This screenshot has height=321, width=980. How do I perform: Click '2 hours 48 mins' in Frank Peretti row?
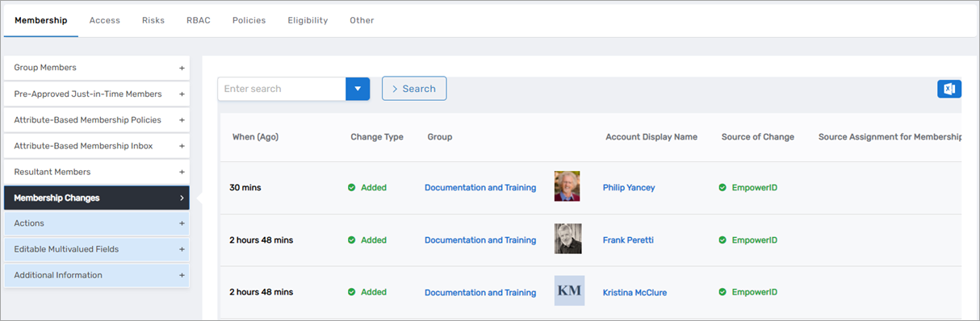point(262,240)
